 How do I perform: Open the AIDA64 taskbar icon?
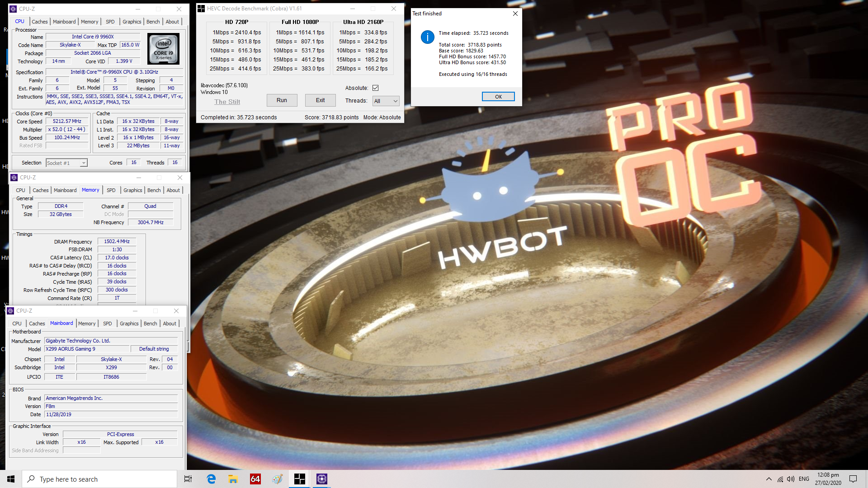pos(255,479)
